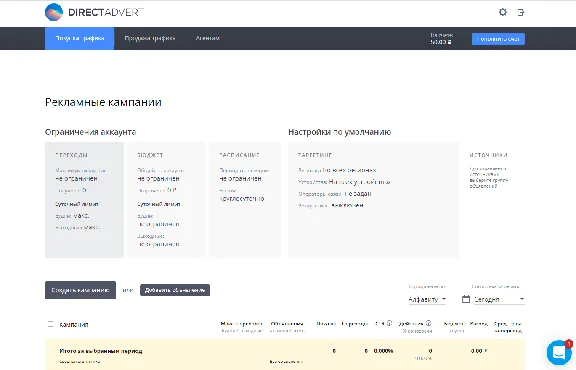Open the Покупка трафика tab
The width and height of the screenshot is (576, 370).
click(x=79, y=38)
